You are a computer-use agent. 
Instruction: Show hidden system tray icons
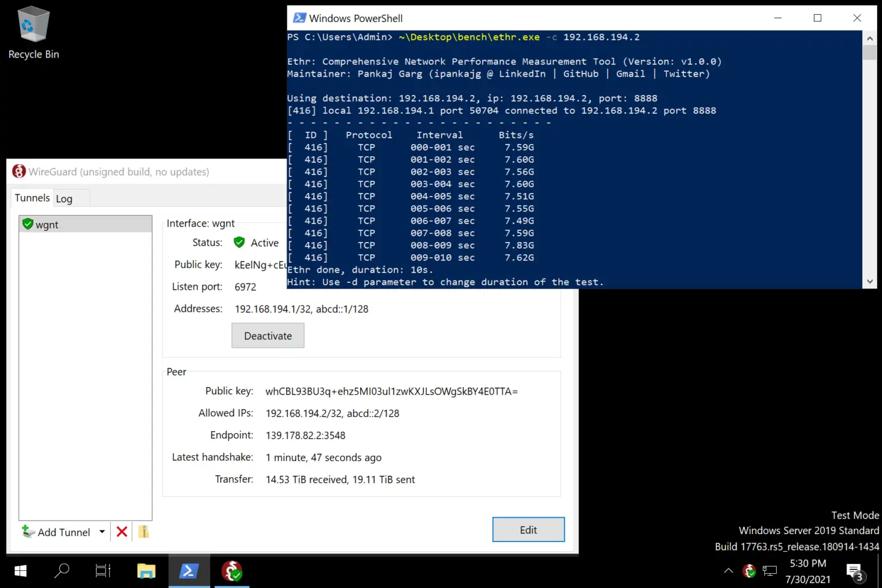pos(728,571)
